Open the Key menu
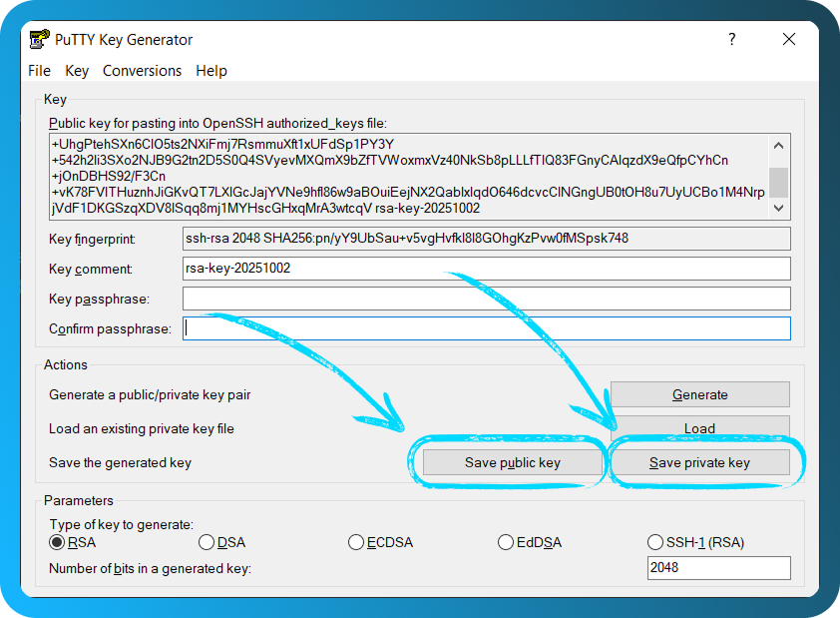This screenshot has width=840, height=618. pos(77,70)
